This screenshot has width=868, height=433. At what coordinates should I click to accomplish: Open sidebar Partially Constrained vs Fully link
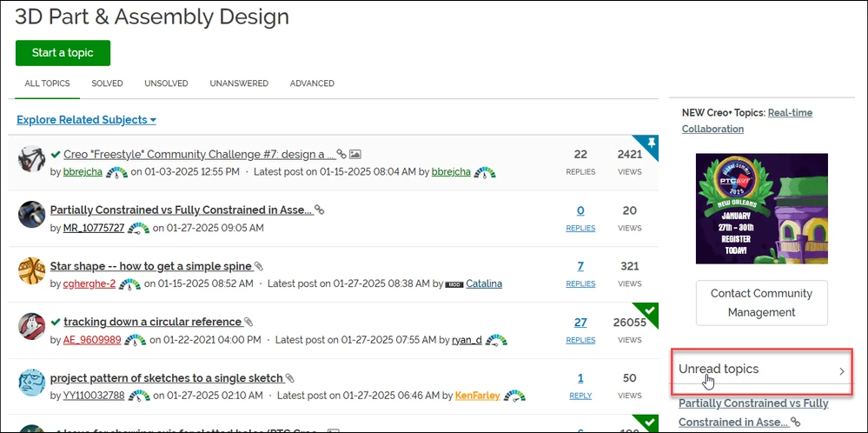(x=753, y=412)
